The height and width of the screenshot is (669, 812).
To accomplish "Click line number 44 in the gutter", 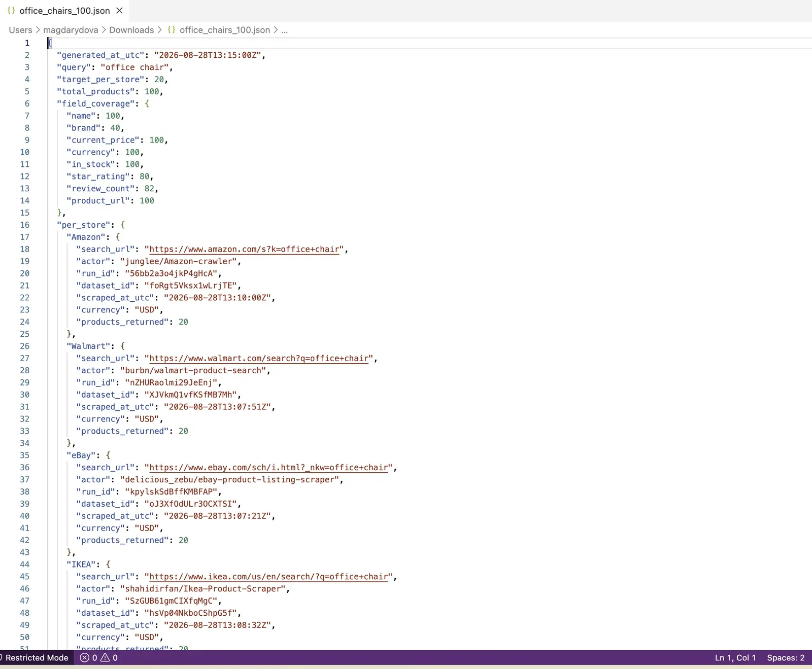I will coord(24,564).
